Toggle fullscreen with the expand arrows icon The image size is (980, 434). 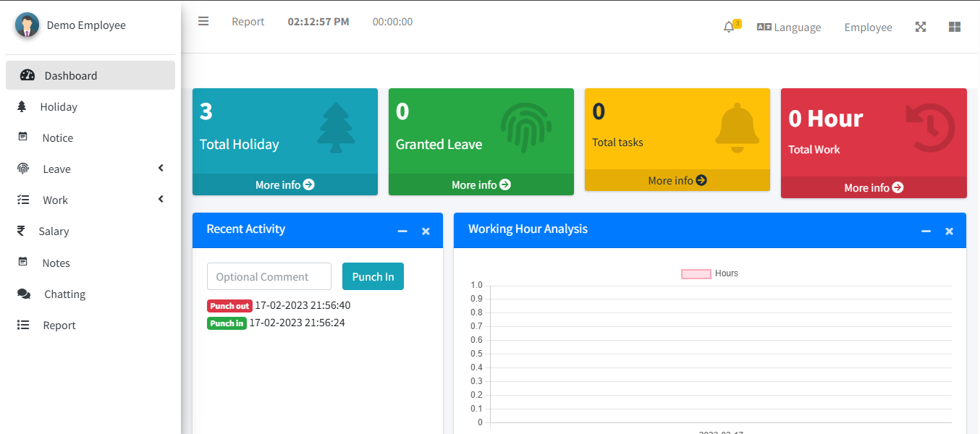pyautogui.click(x=921, y=27)
